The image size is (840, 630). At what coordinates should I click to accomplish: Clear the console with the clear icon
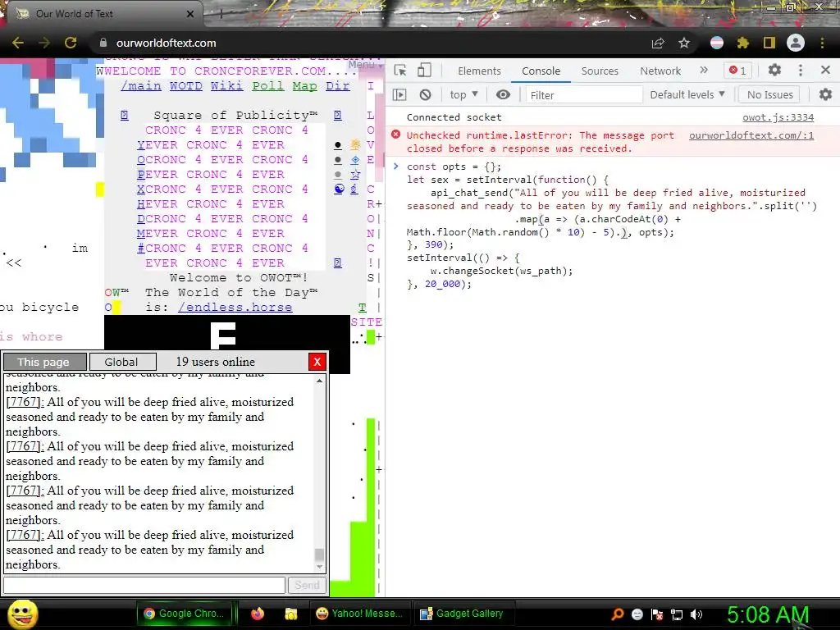[x=426, y=95]
